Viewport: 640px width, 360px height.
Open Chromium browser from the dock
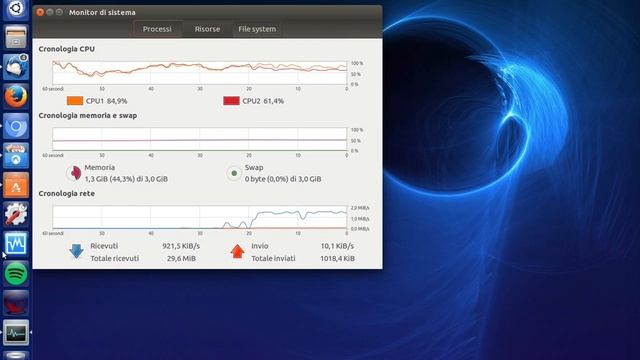[x=16, y=126]
